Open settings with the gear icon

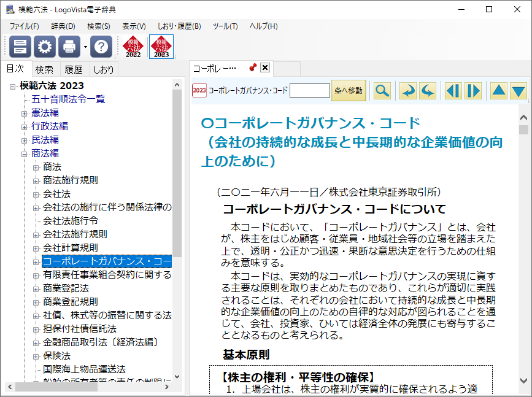[45, 46]
